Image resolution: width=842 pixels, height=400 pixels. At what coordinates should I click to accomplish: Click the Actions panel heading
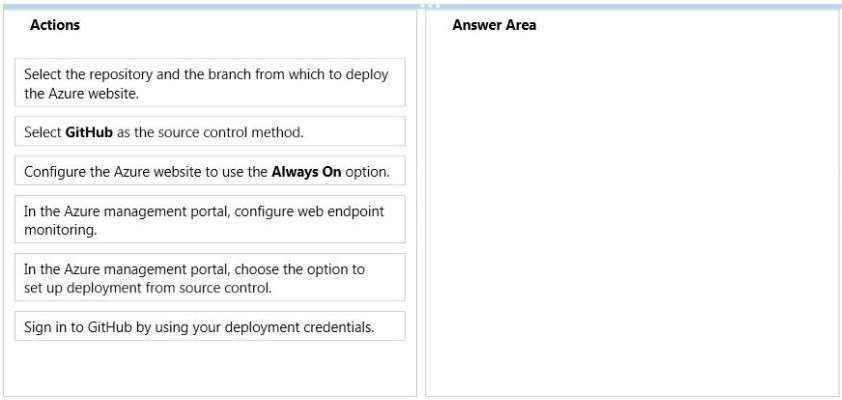pos(55,25)
